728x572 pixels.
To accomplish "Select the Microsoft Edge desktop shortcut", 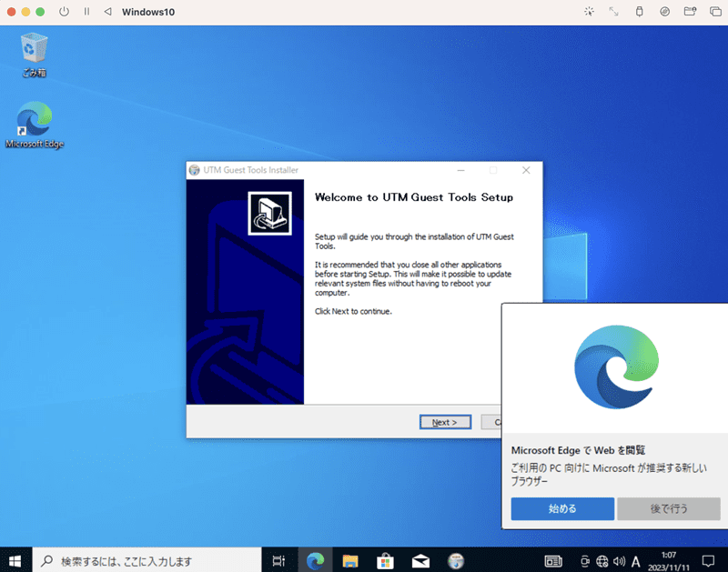I will (x=35, y=125).
